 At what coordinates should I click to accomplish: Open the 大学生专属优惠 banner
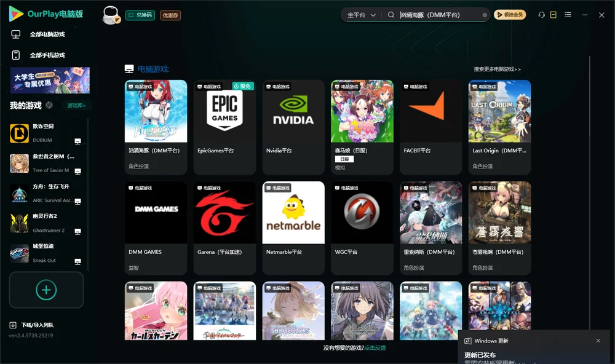tap(50, 80)
